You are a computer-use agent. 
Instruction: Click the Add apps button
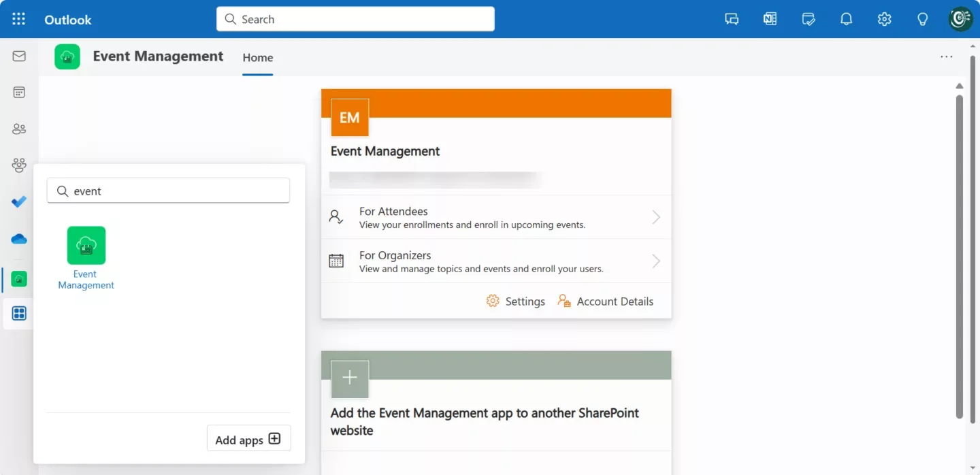point(248,439)
